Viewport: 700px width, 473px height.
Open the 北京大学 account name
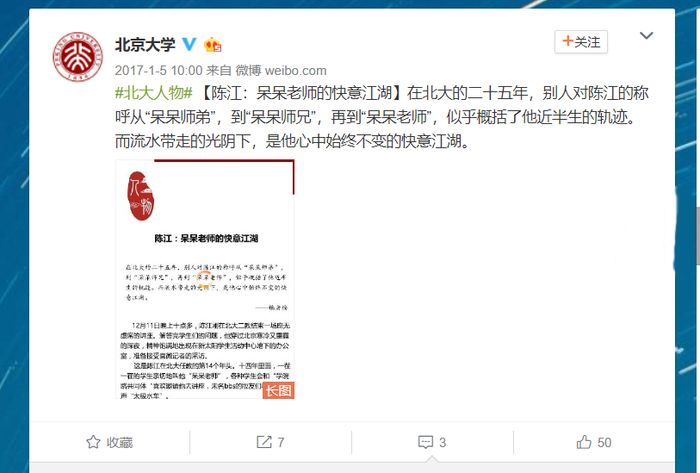click(146, 45)
